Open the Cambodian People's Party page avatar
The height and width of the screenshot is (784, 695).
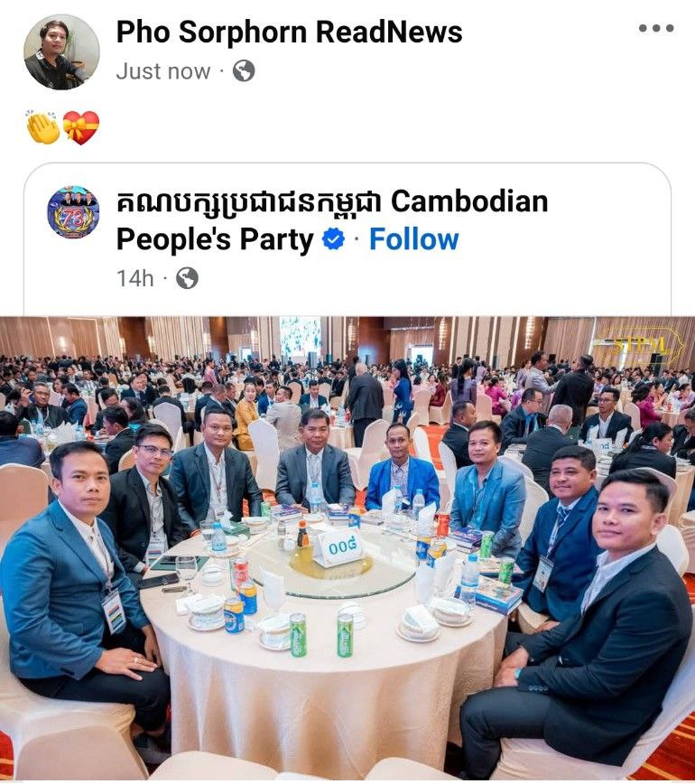click(x=73, y=212)
